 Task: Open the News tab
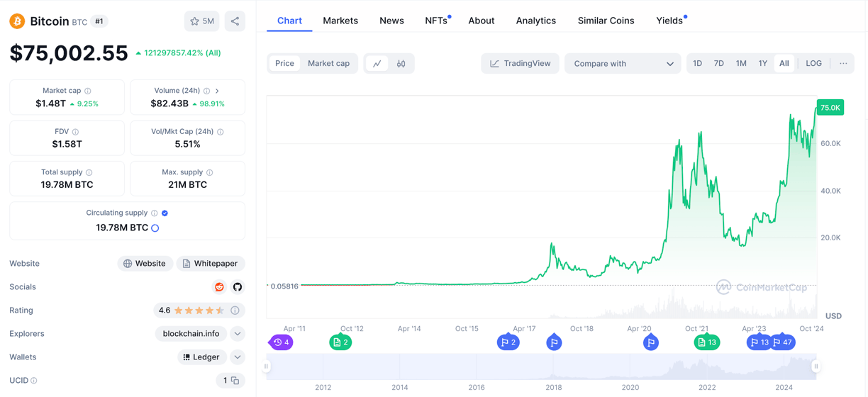tap(391, 21)
